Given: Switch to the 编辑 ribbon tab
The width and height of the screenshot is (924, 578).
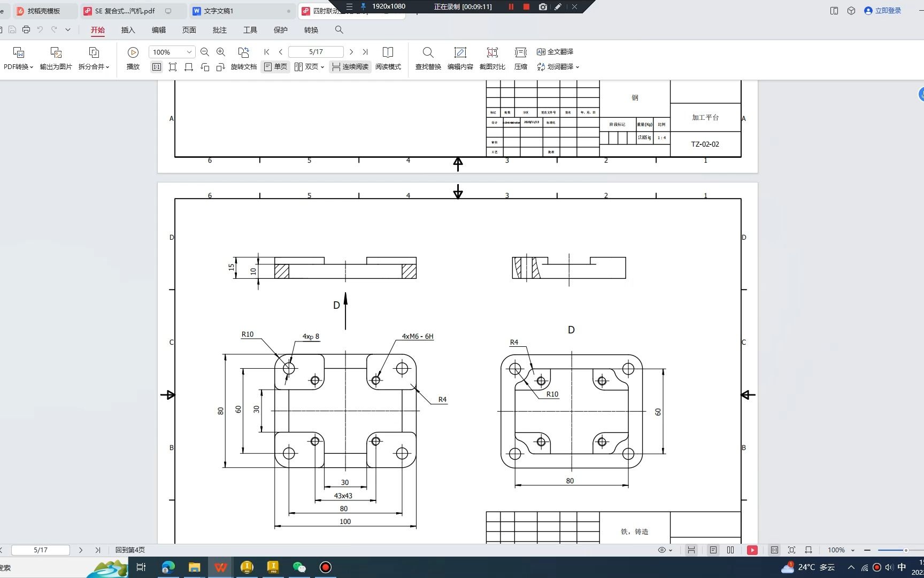Looking at the screenshot, I should [159, 30].
